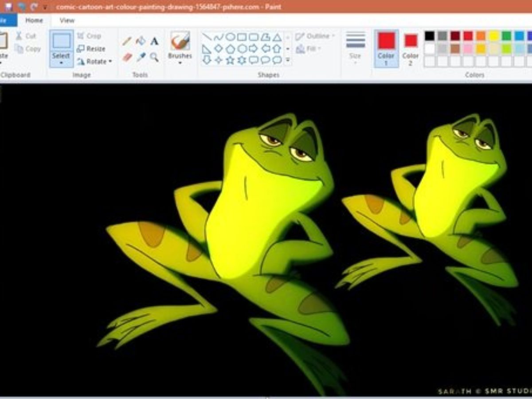Click the Redo icon in the title bar
Image resolution: width=532 pixels, height=399 pixels.
[x=34, y=7]
